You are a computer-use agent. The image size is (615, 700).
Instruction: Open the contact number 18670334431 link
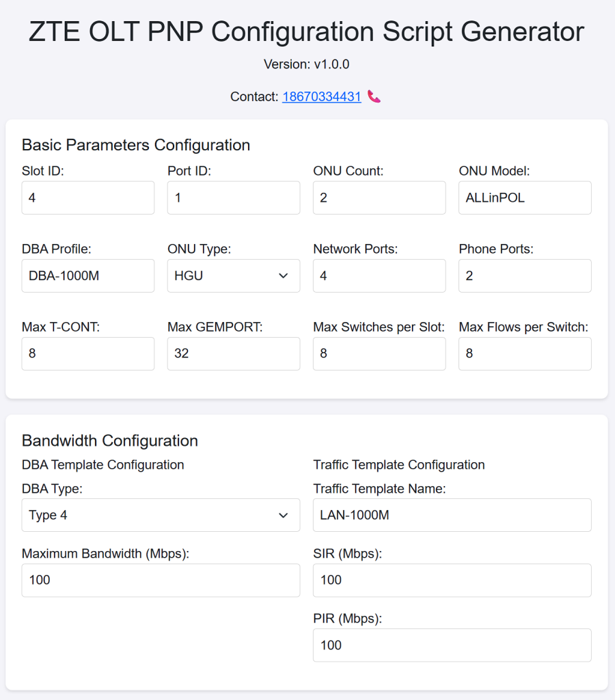coord(321,96)
